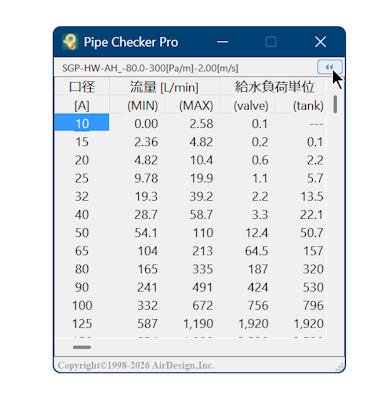The width and height of the screenshot is (391, 403).
Task: Click the collapse arrows button beside the settings field
Action: click(x=329, y=67)
